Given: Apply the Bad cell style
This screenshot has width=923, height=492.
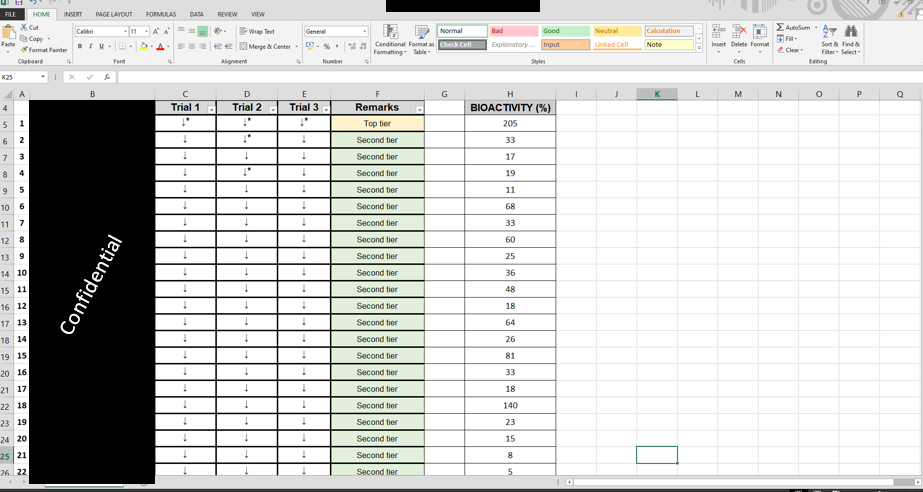Looking at the screenshot, I should (514, 31).
